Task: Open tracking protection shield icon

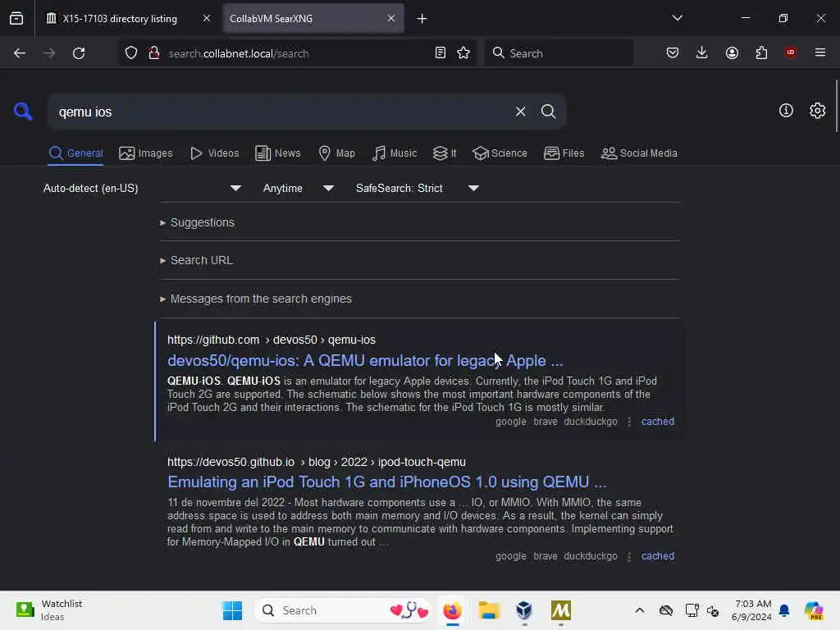Action: pyautogui.click(x=131, y=53)
